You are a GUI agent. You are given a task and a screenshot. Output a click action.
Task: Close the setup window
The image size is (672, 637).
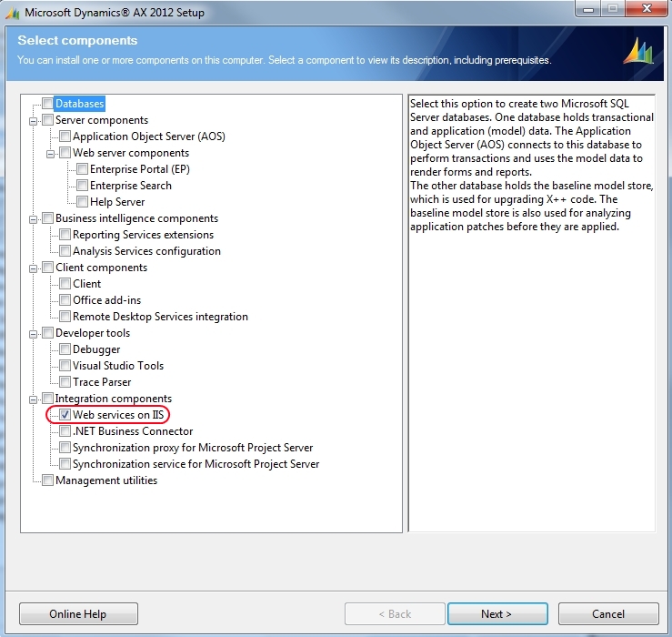click(x=647, y=8)
